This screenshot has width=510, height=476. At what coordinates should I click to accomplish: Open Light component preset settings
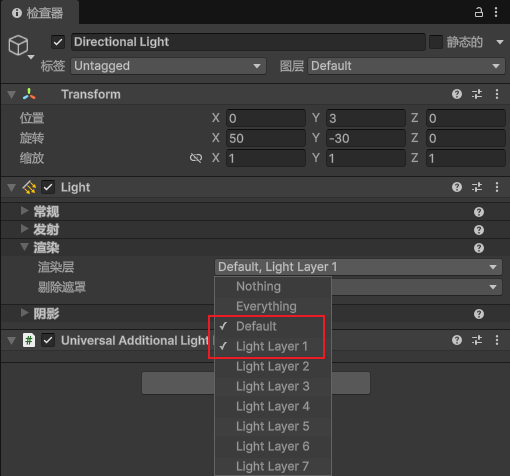(477, 187)
